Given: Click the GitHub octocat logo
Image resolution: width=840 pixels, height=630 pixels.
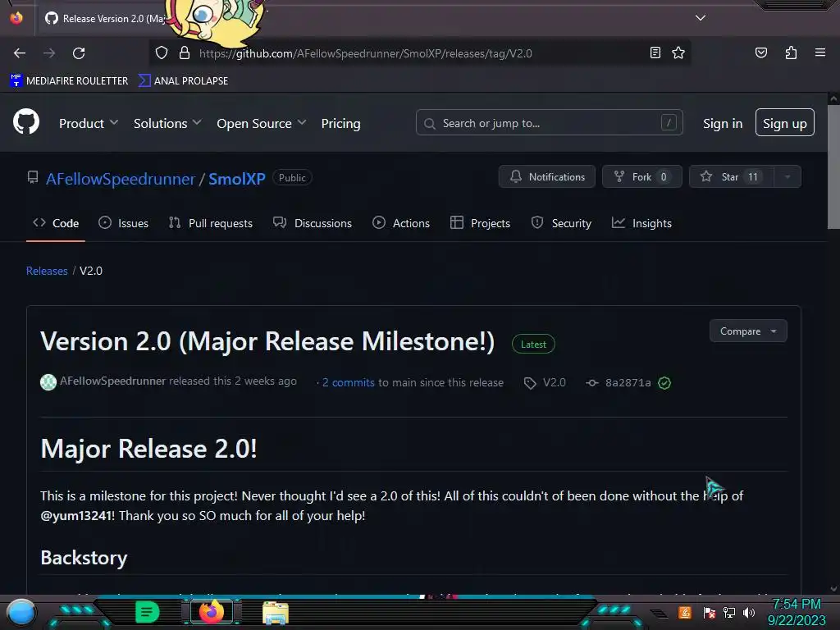Looking at the screenshot, I should pos(26,121).
